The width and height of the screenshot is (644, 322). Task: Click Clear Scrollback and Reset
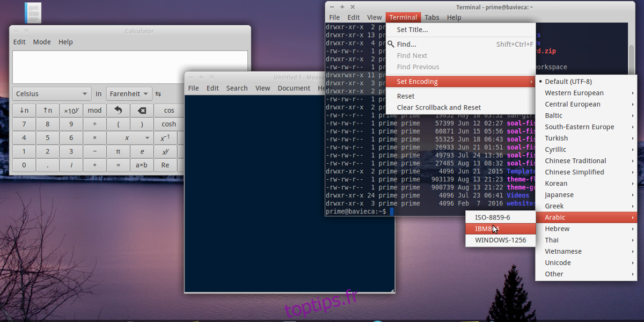(x=438, y=107)
